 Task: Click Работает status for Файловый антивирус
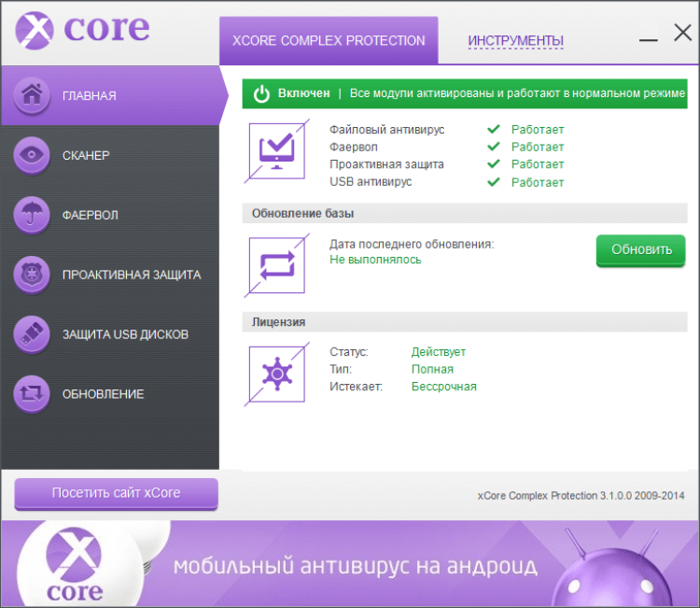[x=538, y=130]
